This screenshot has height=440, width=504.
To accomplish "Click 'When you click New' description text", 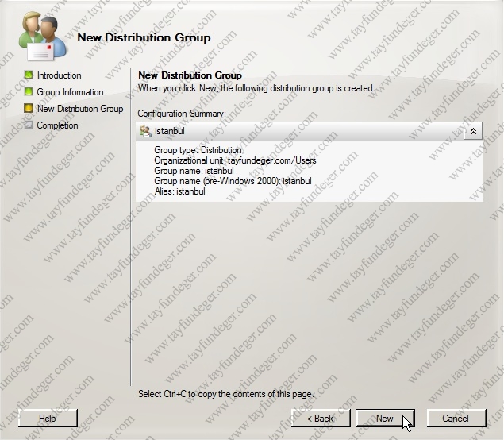I will point(256,88).
